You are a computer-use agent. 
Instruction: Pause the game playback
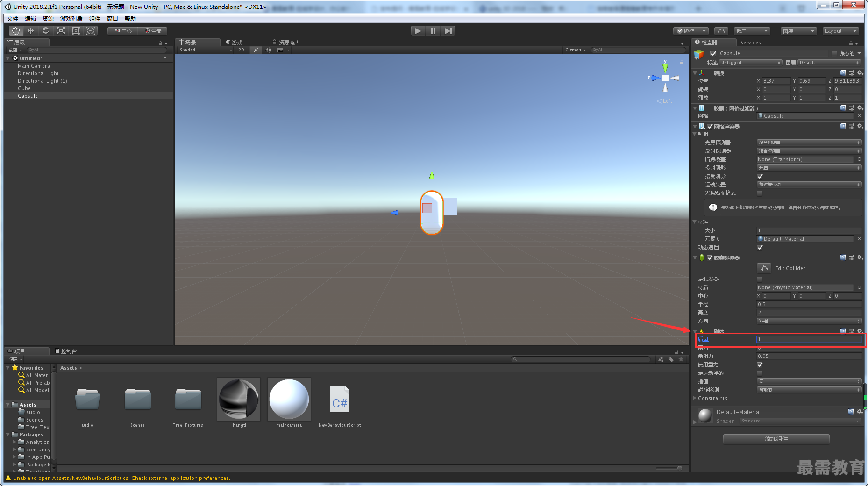click(x=433, y=31)
